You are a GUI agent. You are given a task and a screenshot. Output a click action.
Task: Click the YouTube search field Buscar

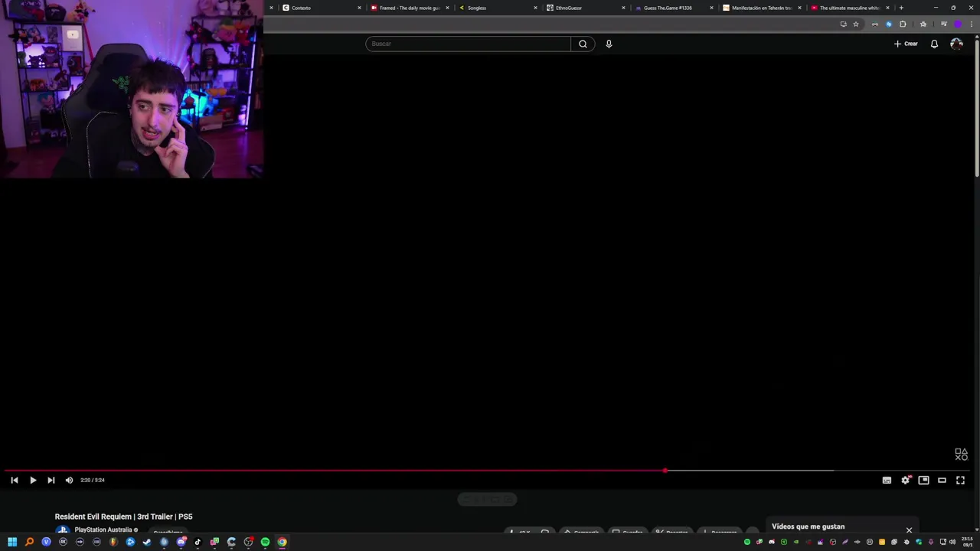[468, 44]
